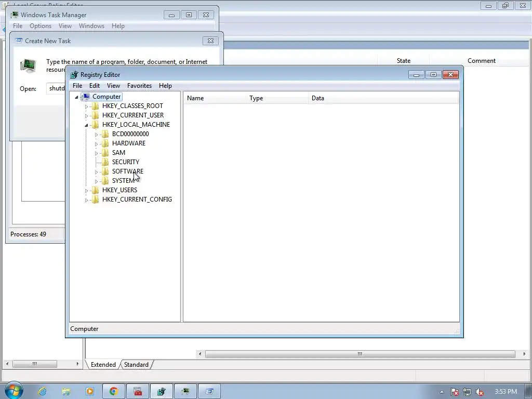The height and width of the screenshot is (399, 532).
Task: Click the HKEY_LOCAL_MACHINE folder icon
Action: coord(96,125)
